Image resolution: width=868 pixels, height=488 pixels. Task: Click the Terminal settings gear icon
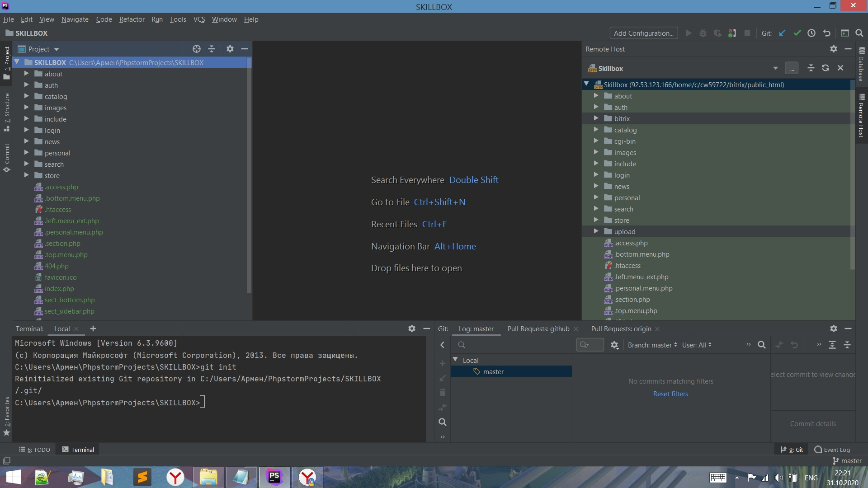(x=411, y=328)
